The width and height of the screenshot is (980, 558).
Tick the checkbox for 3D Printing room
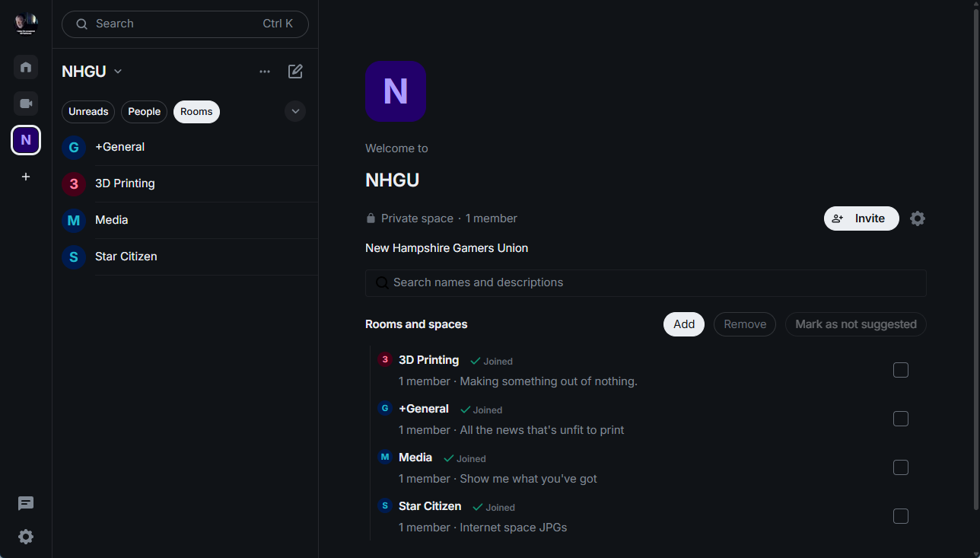[x=901, y=370]
